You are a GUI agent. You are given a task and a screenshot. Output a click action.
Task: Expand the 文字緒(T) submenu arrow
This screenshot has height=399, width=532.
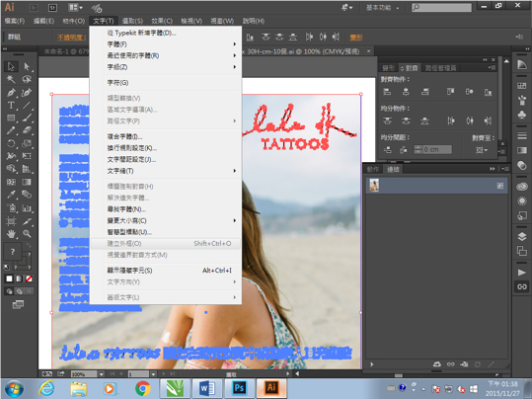click(x=235, y=171)
